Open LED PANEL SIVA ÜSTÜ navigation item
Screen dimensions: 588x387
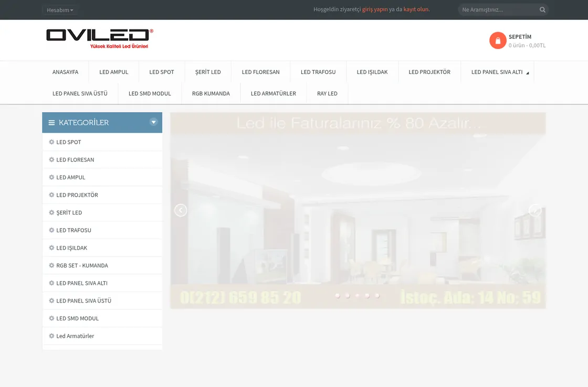pyautogui.click(x=80, y=93)
